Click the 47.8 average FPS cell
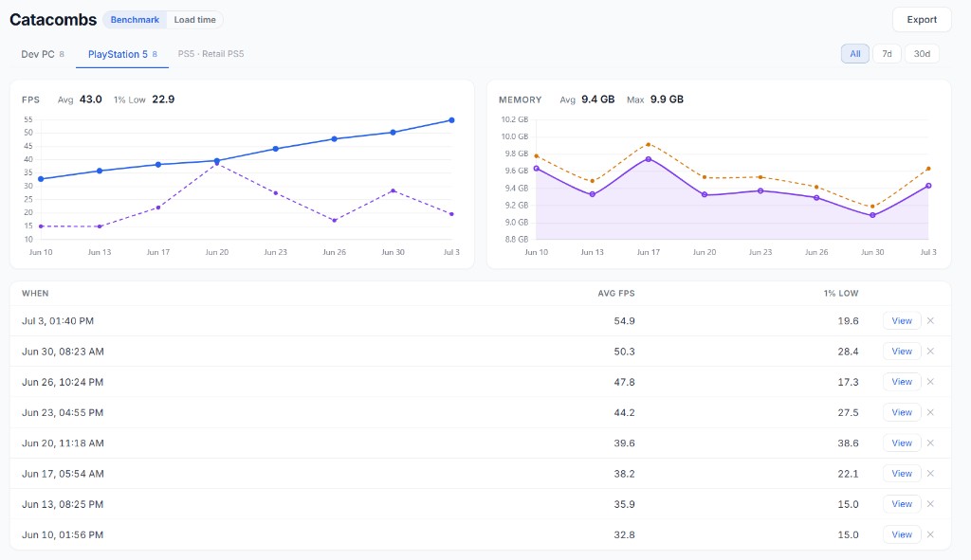The width and height of the screenshot is (971, 560). click(624, 382)
